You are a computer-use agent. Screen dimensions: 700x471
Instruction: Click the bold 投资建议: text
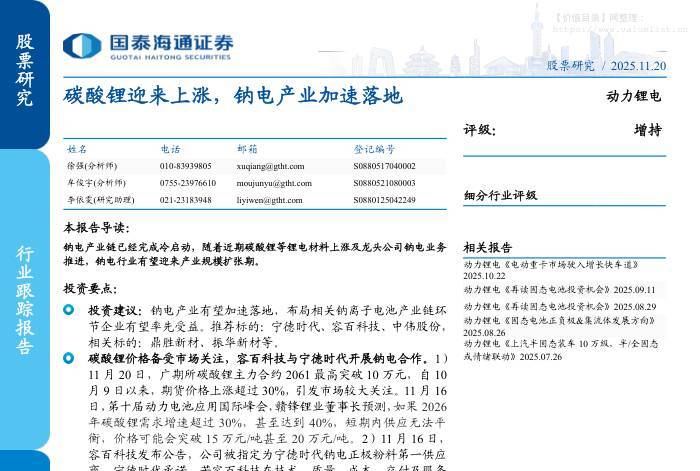(115, 310)
